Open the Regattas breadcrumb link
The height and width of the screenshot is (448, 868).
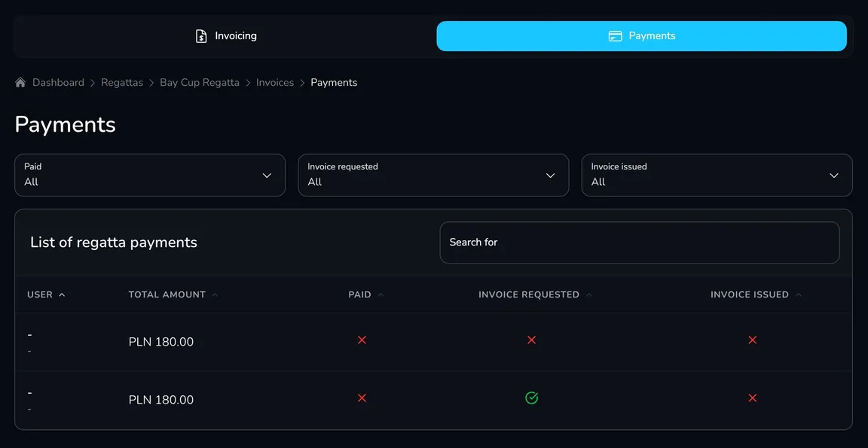click(122, 82)
